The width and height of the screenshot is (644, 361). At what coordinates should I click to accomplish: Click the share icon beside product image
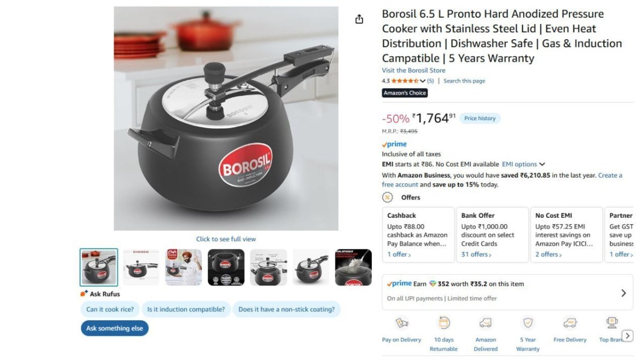point(359,19)
